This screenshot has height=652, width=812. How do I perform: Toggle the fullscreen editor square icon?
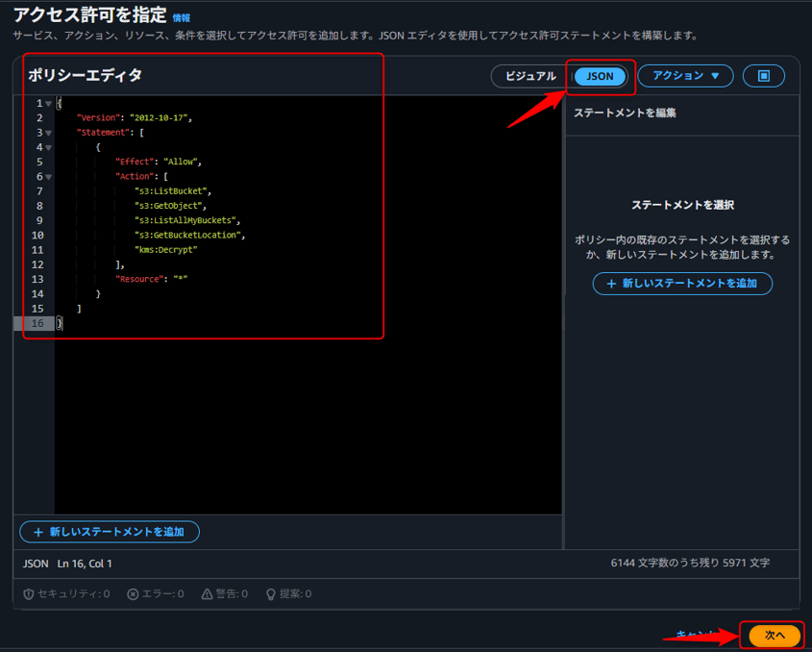pyautogui.click(x=763, y=76)
